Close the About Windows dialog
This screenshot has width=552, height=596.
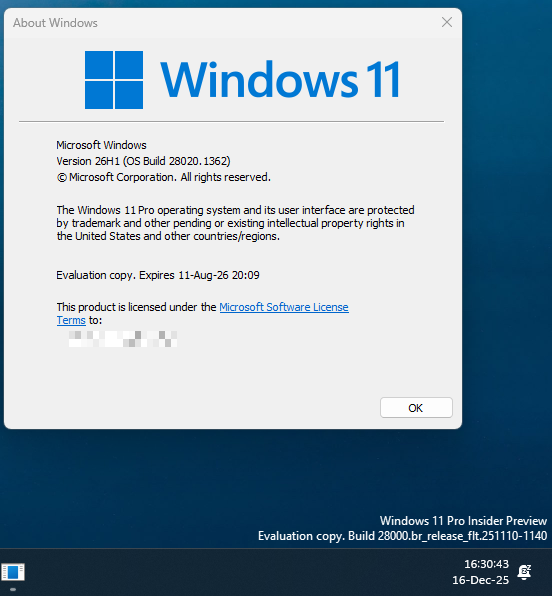click(x=447, y=22)
